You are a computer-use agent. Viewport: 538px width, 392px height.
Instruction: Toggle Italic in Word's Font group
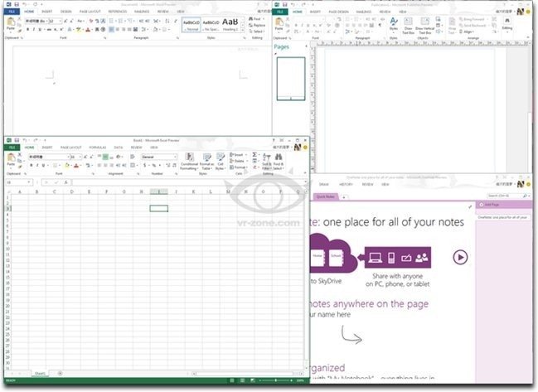click(34, 30)
